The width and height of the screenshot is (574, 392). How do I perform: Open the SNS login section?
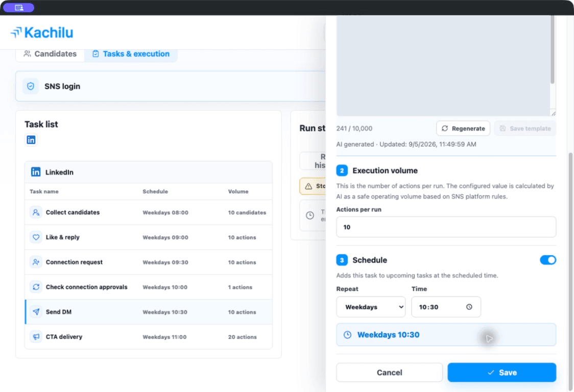pyautogui.click(x=170, y=86)
